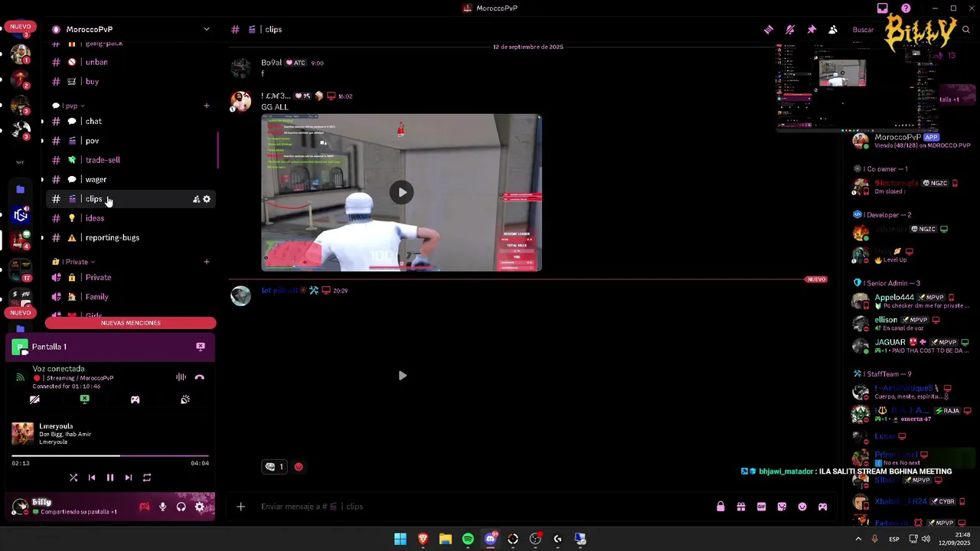This screenshot has width=980, height=551.
Task: Pause the Lmeryoula song
Action: 110,478
